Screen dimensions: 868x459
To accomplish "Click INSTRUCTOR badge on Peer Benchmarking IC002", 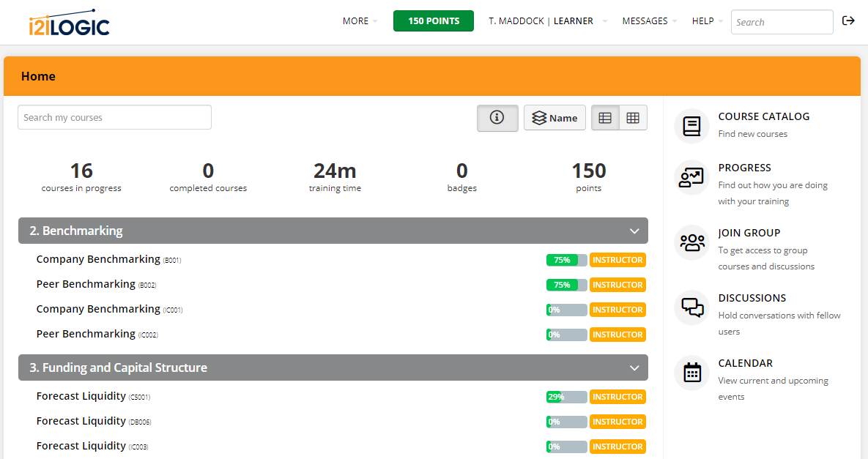I will click(617, 335).
